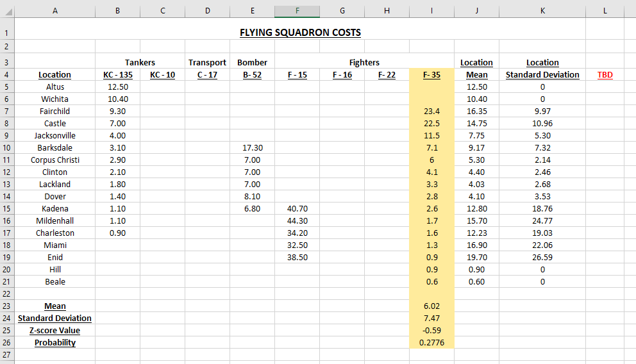Select column A header
The width and height of the screenshot is (636, 364).
55,11
